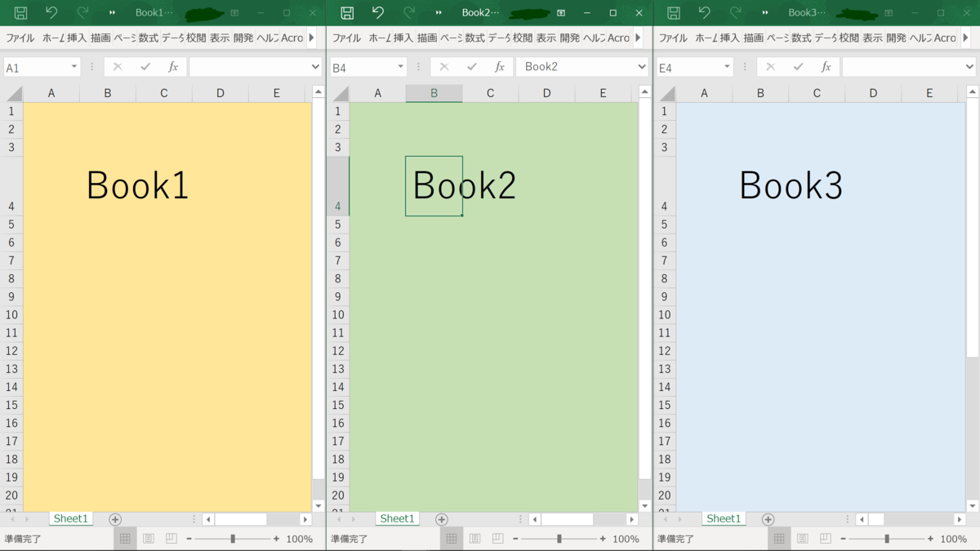Open 校閲 tab in Book1 window
Viewport: 980px width, 551px height.
pos(196,38)
